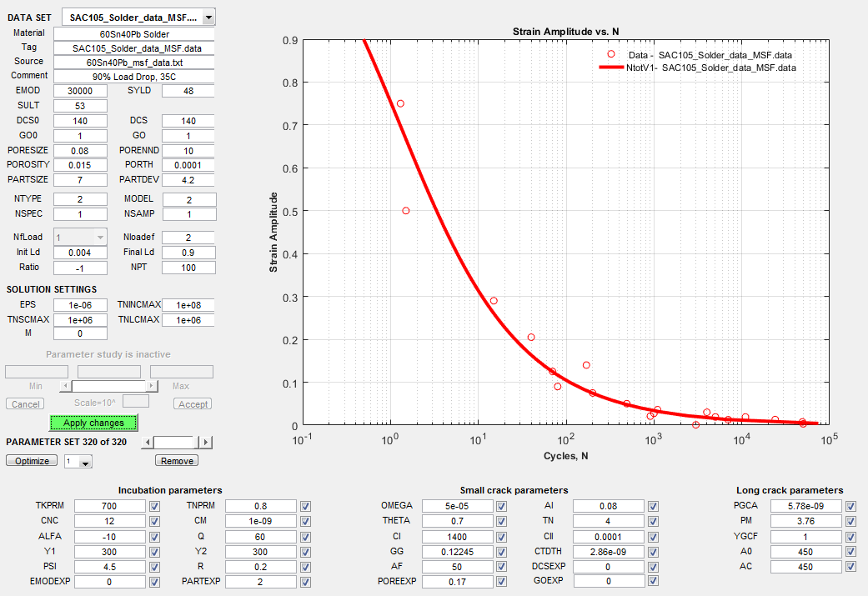Expand the dropdown next to Optimize

tap(84, 462)
